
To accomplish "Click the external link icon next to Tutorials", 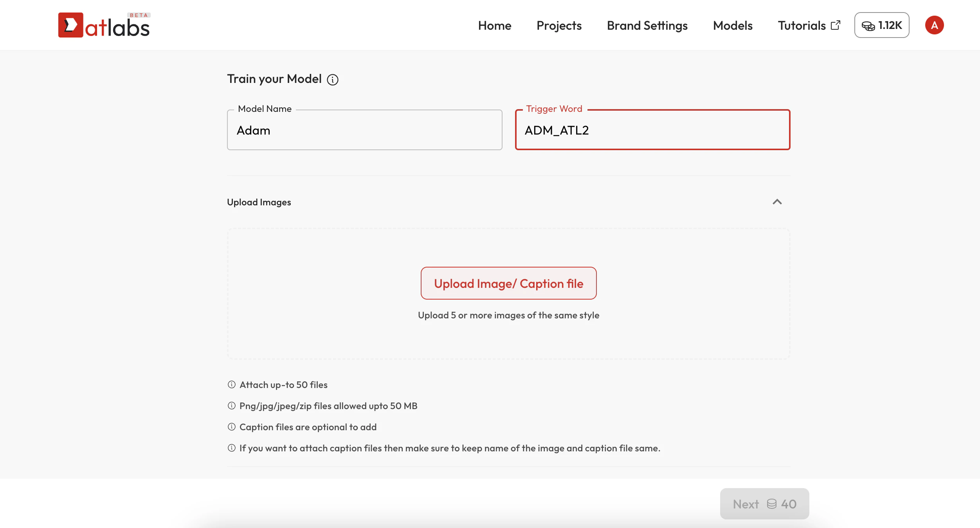I will click(836, 25).
